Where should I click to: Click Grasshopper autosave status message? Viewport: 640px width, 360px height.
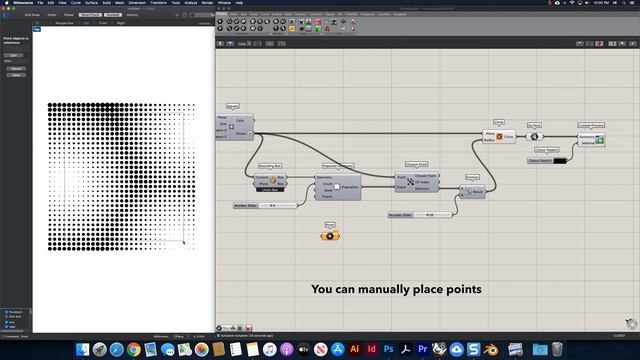click(x=247, y=336)
